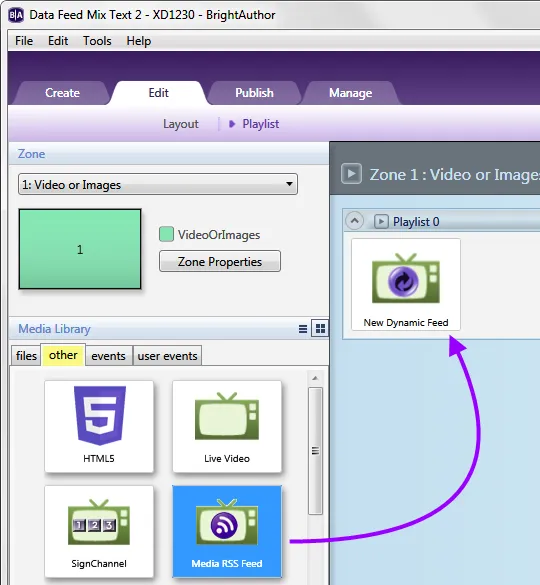Select the green zone 1 preview box
This screenshot has height=585, width=540.
tap(80, 249)
